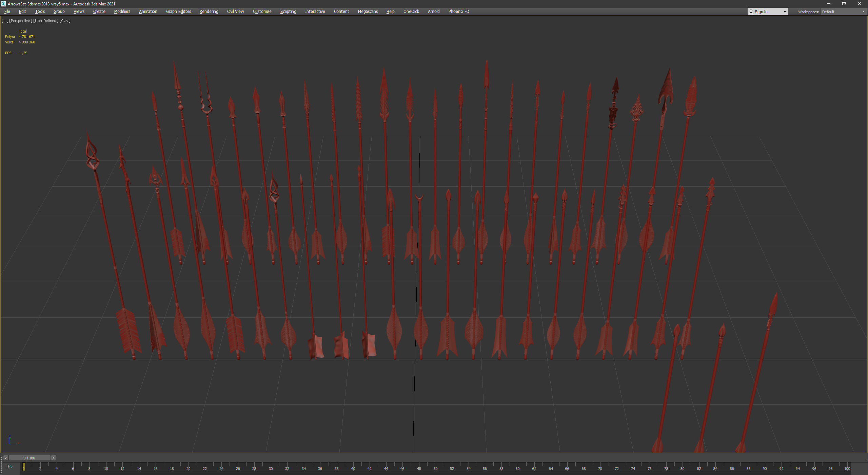Click the viewport plus [+] menu label
Image resolution: width=868 pixels, height=475 pixels.
5,21
